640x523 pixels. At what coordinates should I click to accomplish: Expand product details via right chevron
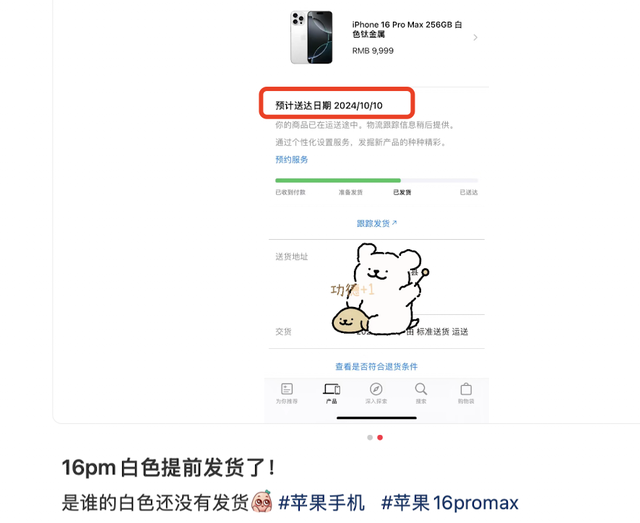475,38
